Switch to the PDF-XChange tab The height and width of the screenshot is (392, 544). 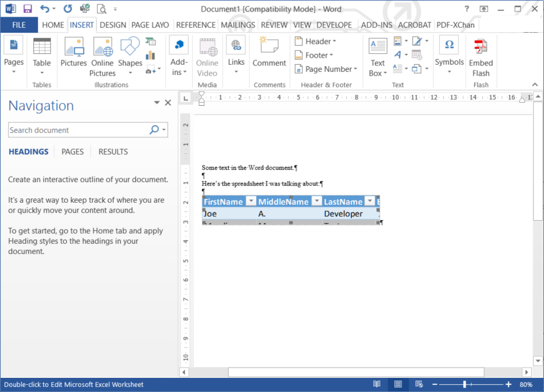point(455,25)
